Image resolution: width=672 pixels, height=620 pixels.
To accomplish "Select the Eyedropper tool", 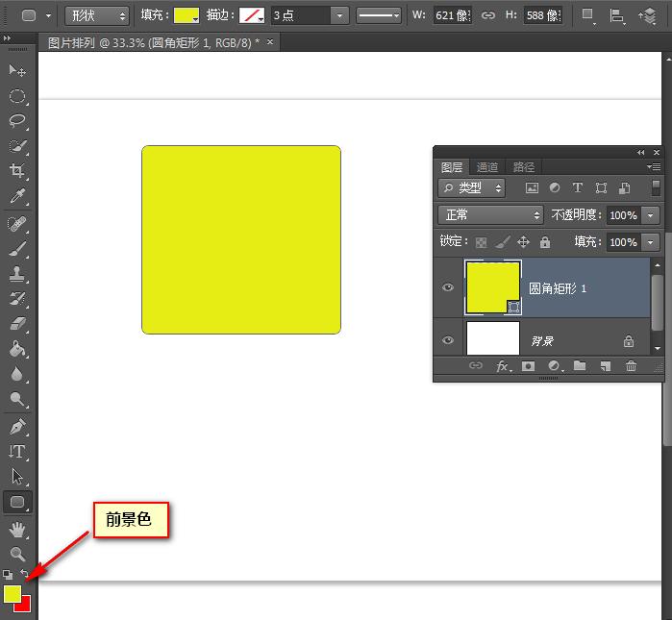I will [x=17, y=196].
